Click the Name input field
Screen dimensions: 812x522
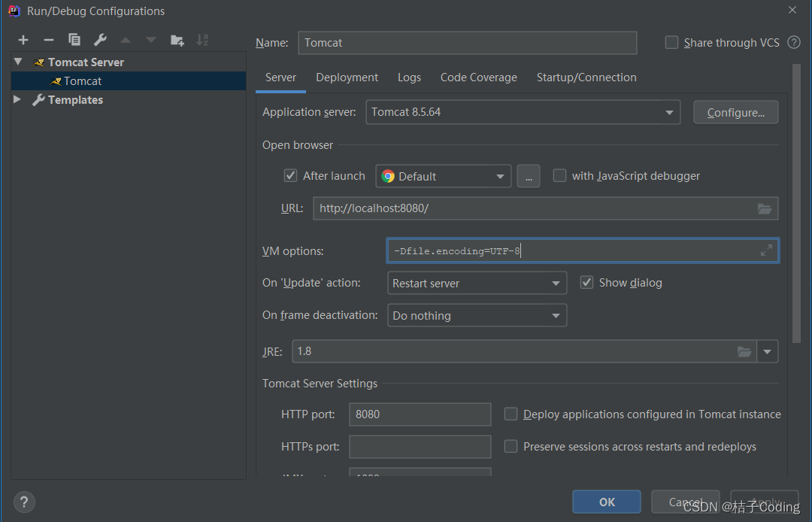pos(468,42)
